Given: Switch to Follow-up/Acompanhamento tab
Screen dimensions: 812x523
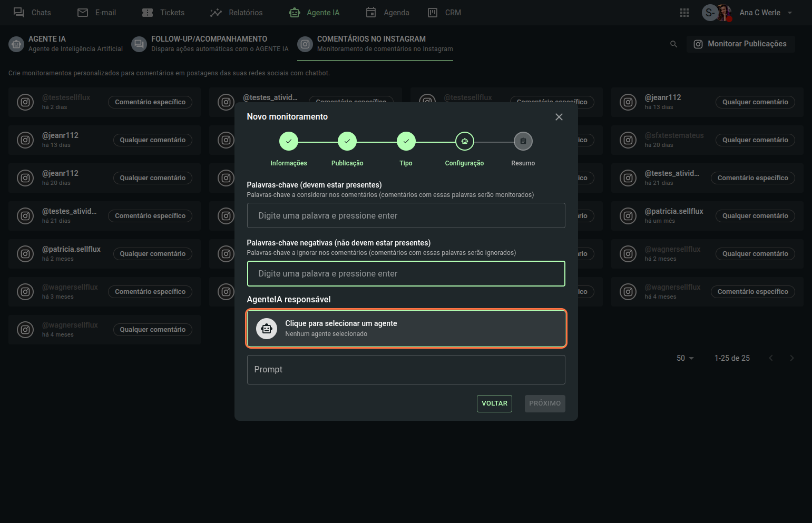Looking at the screenshot, I should [x=210, y=44].
